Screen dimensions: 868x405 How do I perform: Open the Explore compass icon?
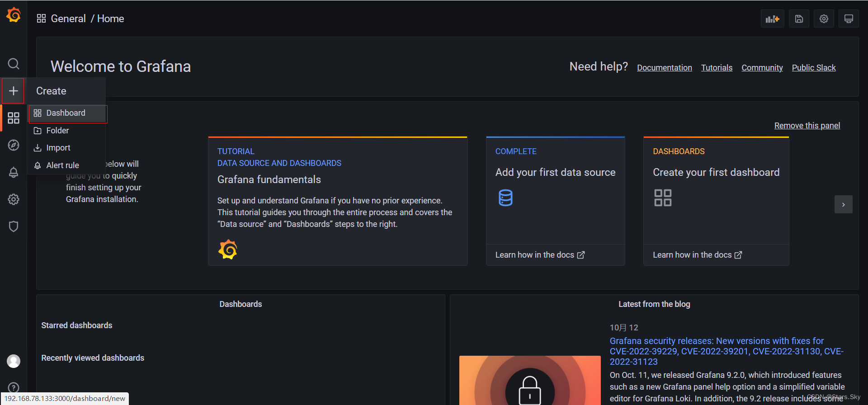(14, 145)
